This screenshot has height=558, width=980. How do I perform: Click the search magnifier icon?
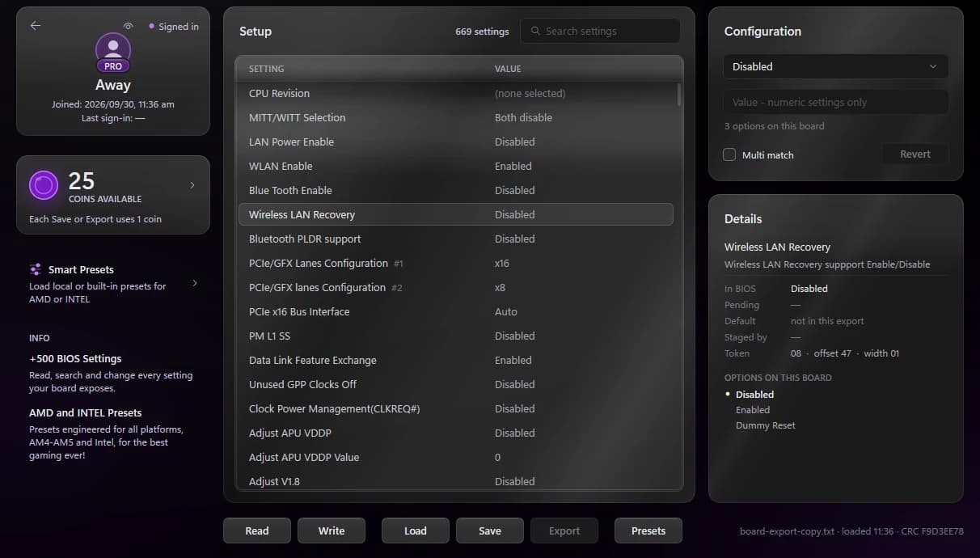[535, 31]
